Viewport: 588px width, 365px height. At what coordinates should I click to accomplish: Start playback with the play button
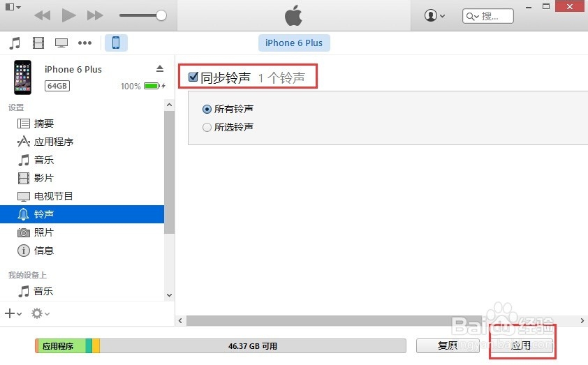(x=68, y=15)
